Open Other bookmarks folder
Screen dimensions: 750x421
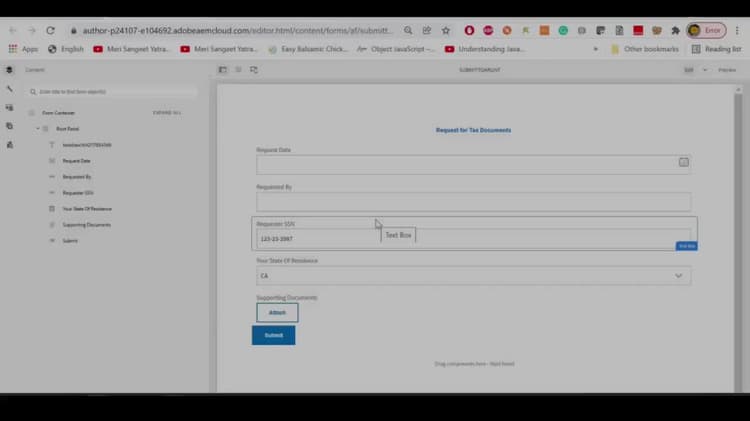pos(645,49)
